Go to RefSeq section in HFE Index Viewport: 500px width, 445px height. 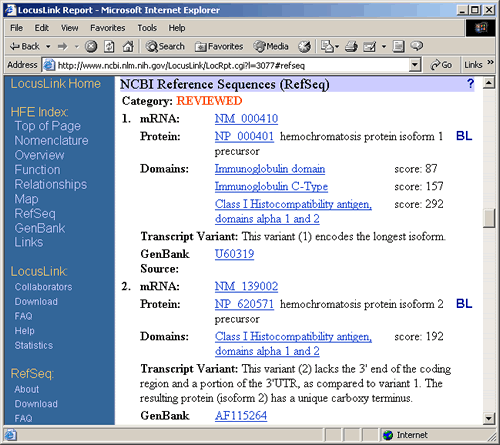[x=35, y=214]
